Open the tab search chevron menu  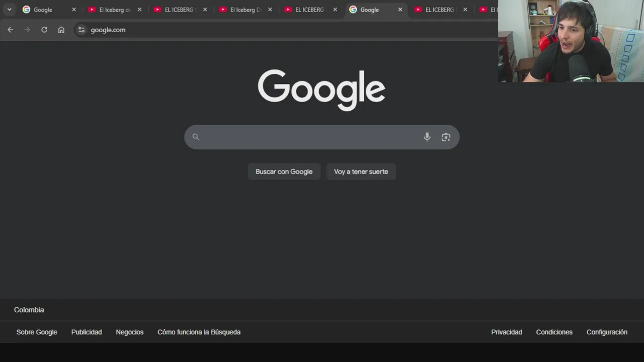coord(9,10)
